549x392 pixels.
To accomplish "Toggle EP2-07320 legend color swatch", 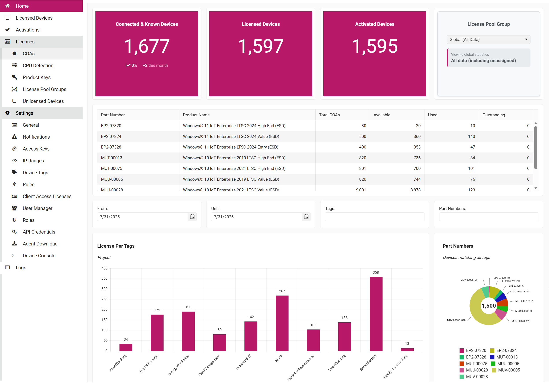I will (x=462, y=351).
